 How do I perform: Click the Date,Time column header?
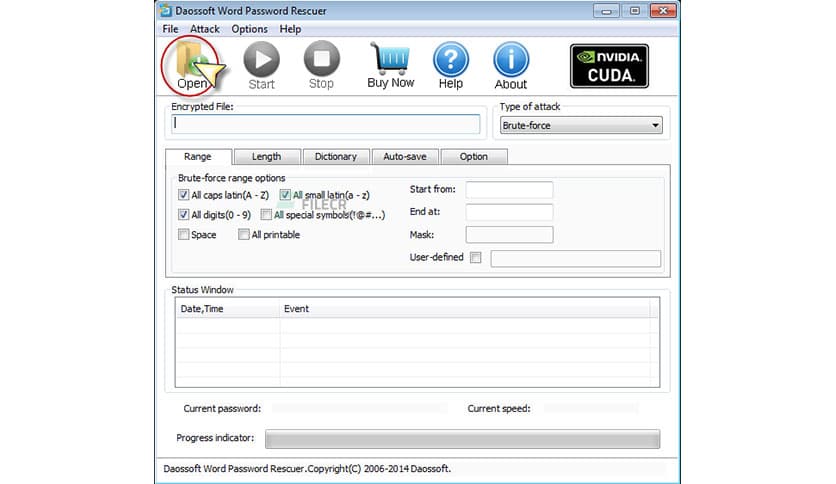[x=227, y=309]
